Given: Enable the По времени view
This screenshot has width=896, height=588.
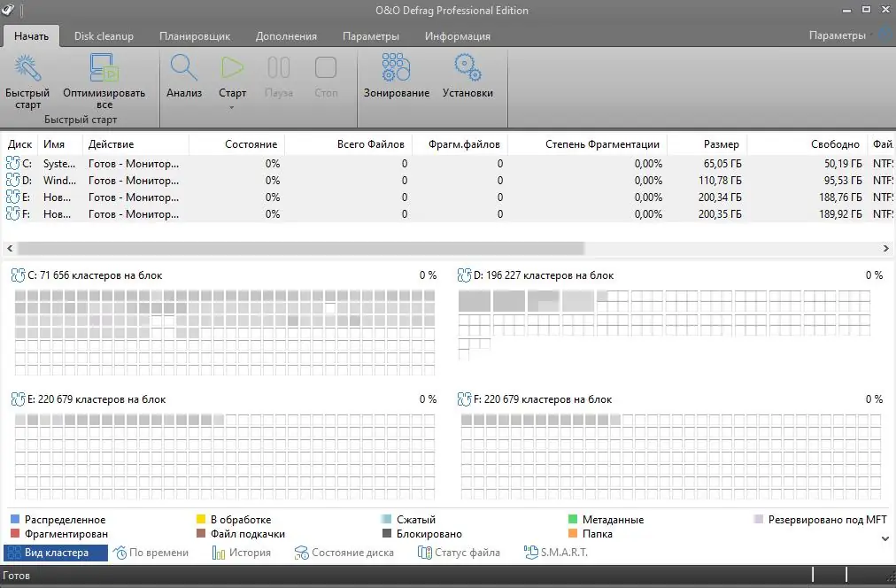Looking at the screenshot, I should tap(153, 551).
